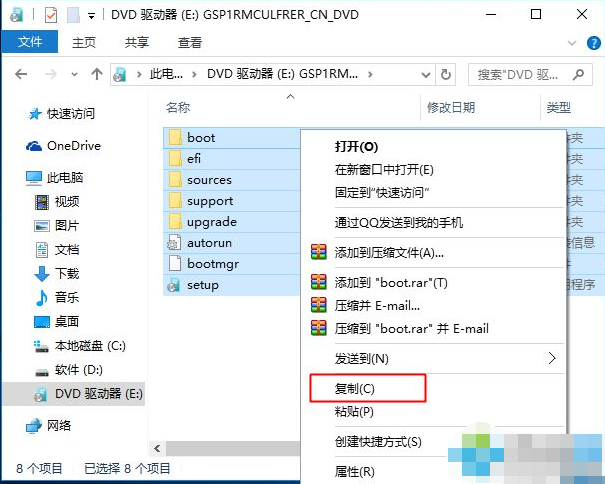Viewport: 605px width, 484px height.
Task: Expand the ribbon with the chevron
Action: pos(572,42)
